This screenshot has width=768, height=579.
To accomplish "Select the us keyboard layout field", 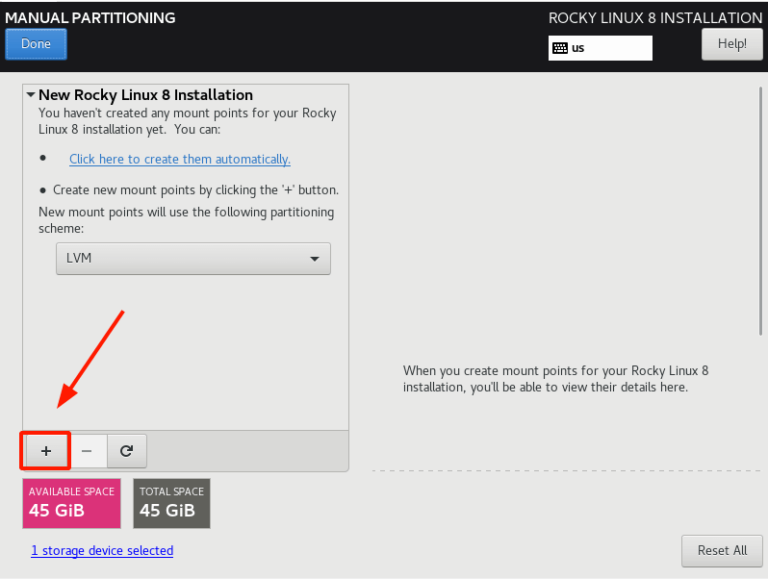I will click(600, 48).
